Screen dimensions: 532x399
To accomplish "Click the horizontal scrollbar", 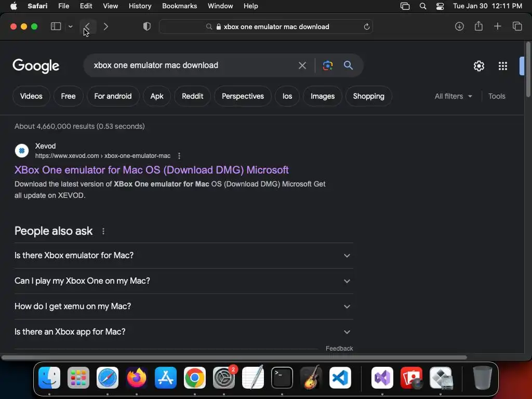I will point(234,357).
